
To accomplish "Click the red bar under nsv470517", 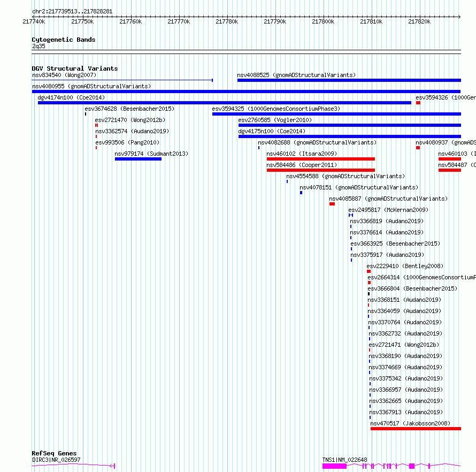I will pos(416,429).
